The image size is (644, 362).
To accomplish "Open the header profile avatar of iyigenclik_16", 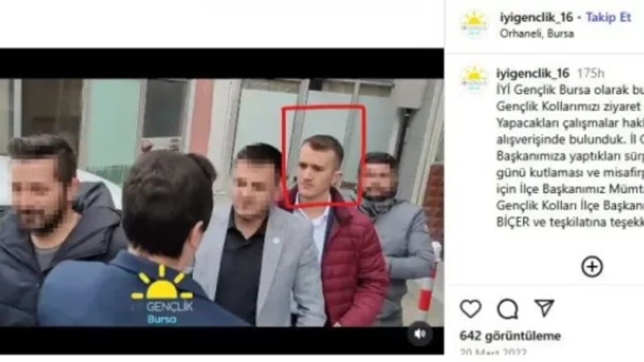I will 473,25.
